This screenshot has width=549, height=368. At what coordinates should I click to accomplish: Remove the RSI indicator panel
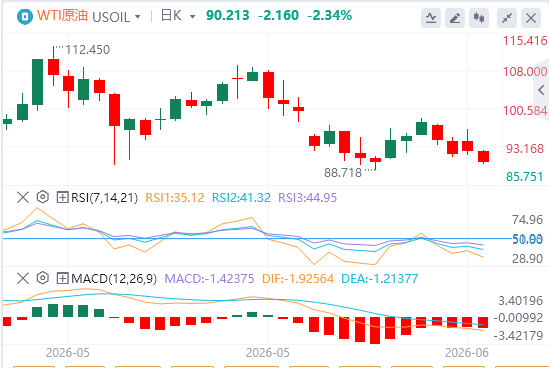tap(23, 197)
